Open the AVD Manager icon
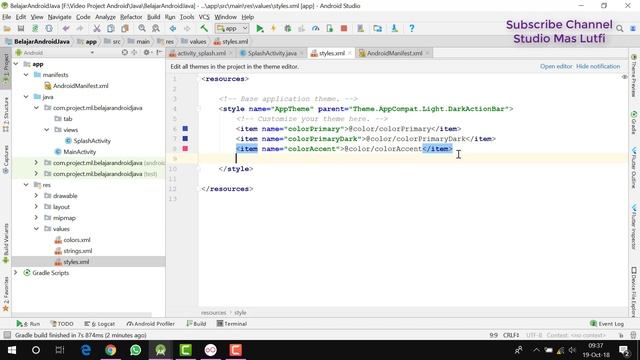The image size is (640, 360). click(360, 29)
